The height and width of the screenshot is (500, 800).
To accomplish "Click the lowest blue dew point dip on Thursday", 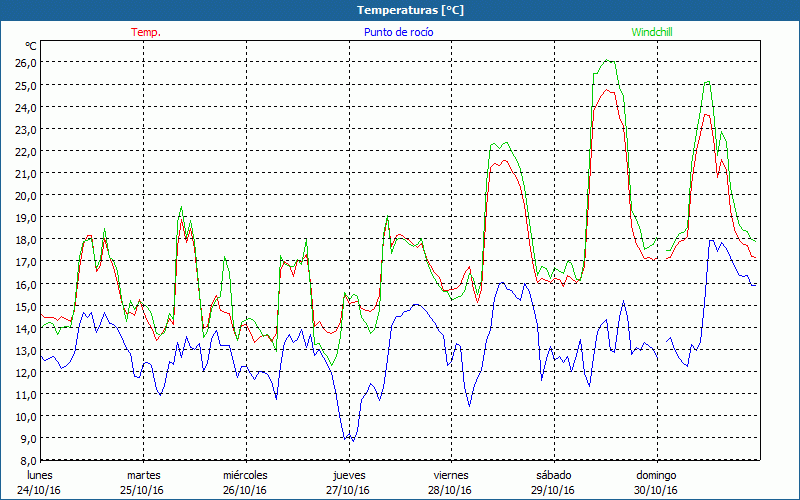I will 351,440.
